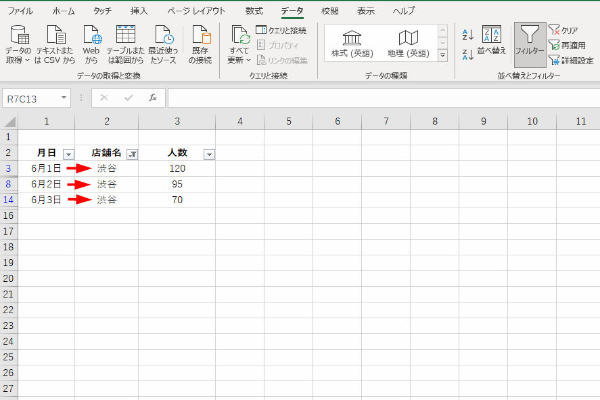Click the Web から data source icon
This screenshot has height=400, width=600.
91,44
